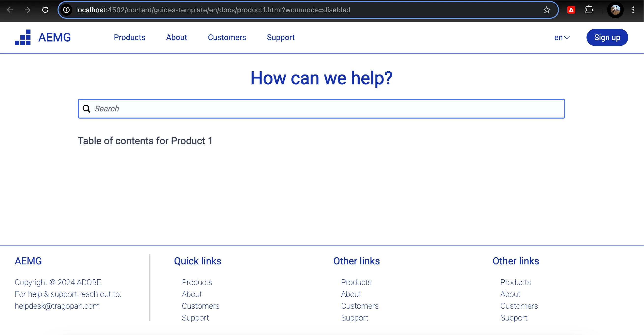View site information icon in address bar

pyautogui.click(x=66, y=10)
